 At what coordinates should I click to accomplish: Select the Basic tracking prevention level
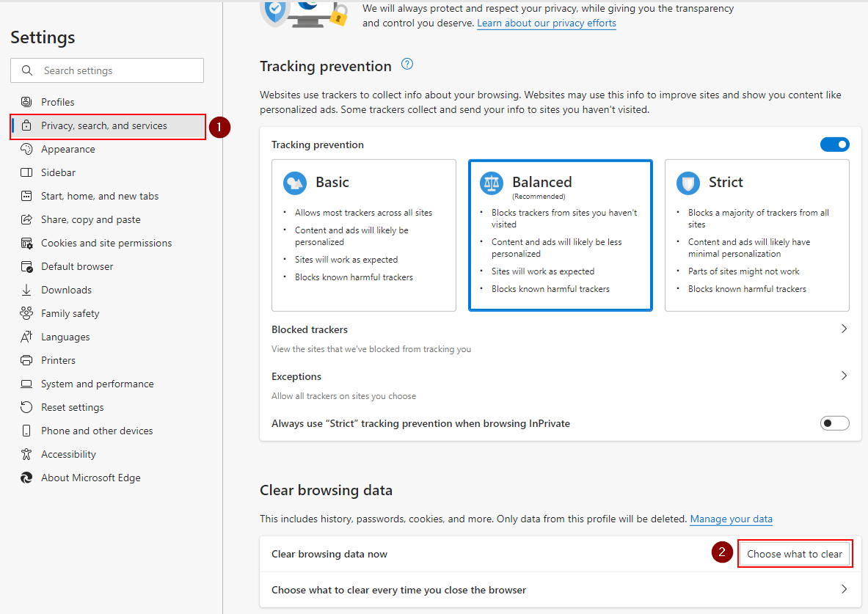[363, 235]
